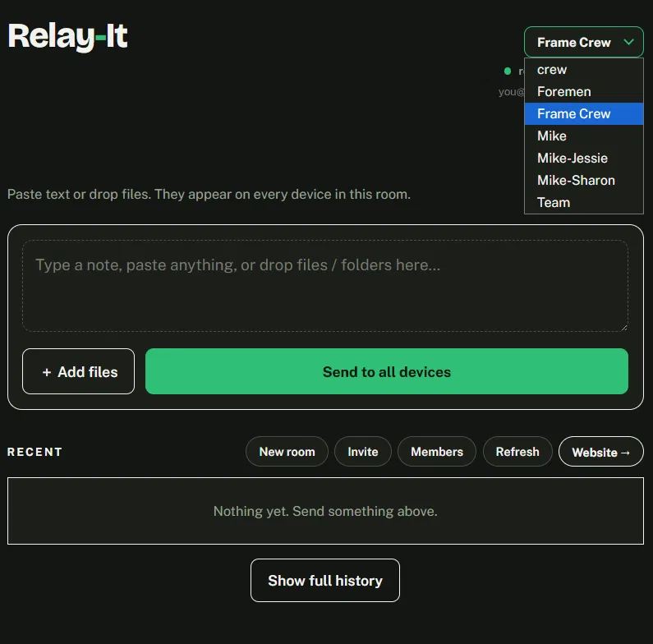Screen dimensions: 653x644
Task: Click Send to all devices
Action: 387,371
